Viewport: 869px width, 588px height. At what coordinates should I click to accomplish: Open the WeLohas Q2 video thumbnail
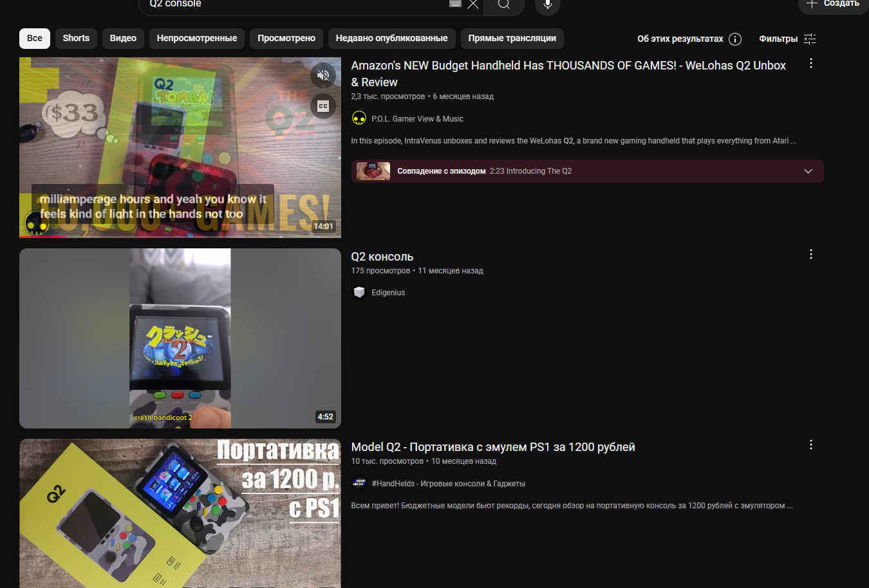[x=180, y=147]
